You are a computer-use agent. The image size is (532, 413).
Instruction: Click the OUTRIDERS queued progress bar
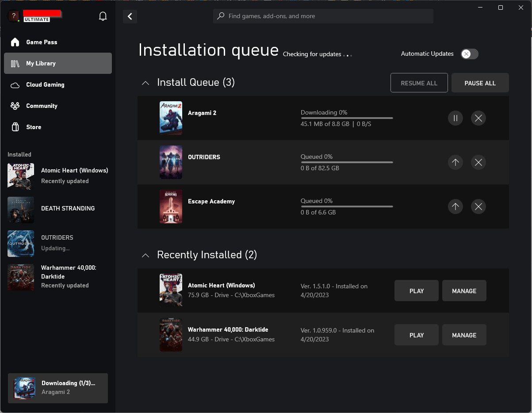(x=347, y=162)
